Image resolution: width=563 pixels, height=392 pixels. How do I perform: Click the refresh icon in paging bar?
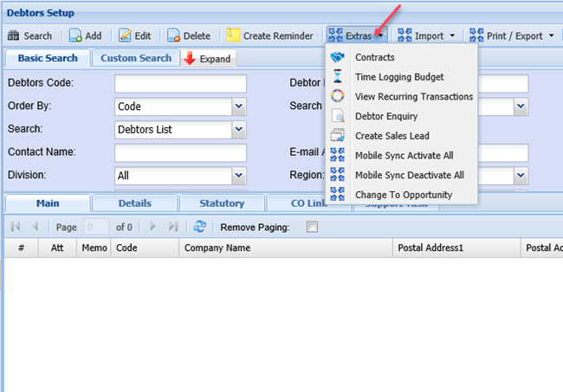pos(199,227)
